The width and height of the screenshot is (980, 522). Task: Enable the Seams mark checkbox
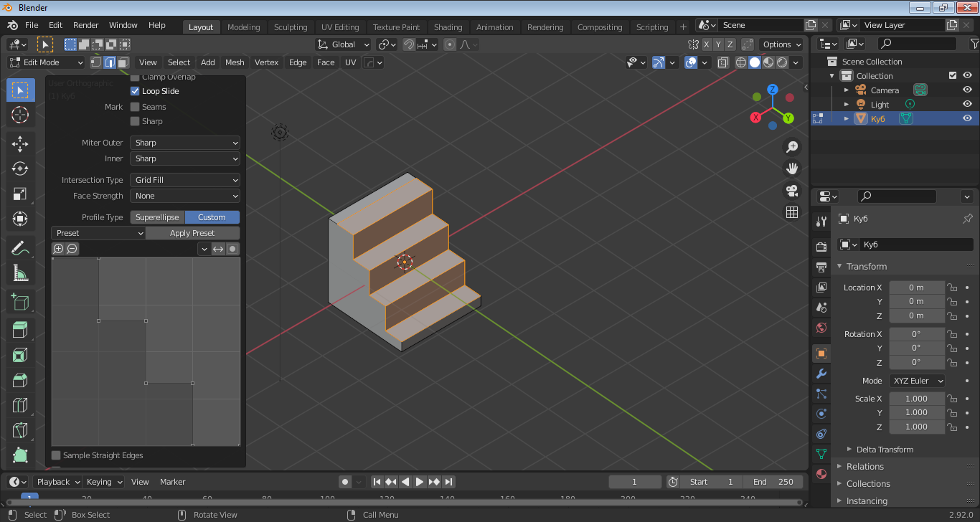135,107
